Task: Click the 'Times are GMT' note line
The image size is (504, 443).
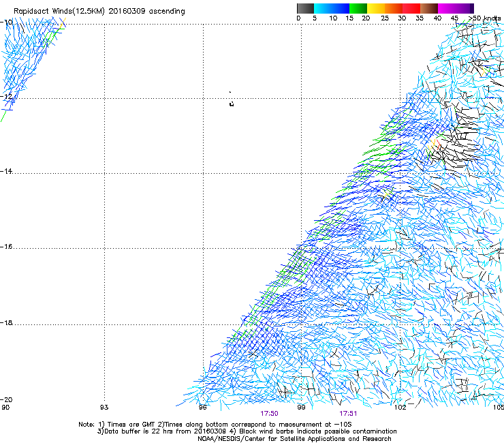Action: (215, 425)
